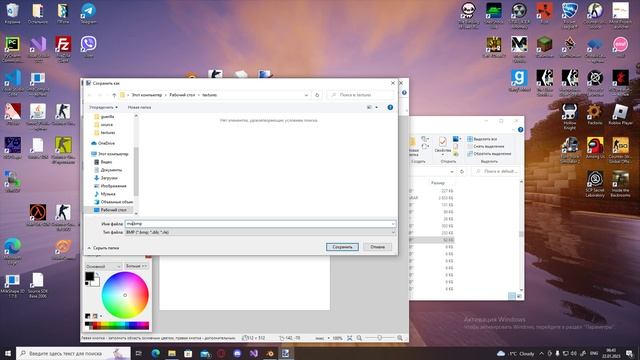Click the zoom in magnifier icon
The width and height of the screenshot is (640, 360).
pos(400,338)
